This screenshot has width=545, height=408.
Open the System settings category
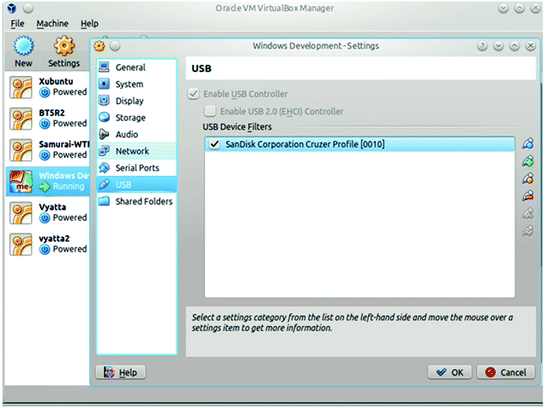(137, 84)
